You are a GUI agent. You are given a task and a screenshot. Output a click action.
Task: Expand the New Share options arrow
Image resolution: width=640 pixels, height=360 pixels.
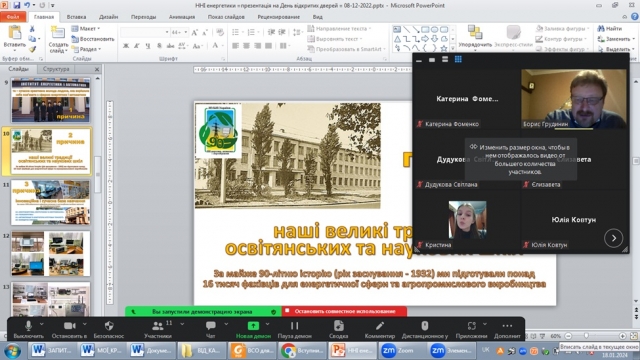[x=267, y=324]
